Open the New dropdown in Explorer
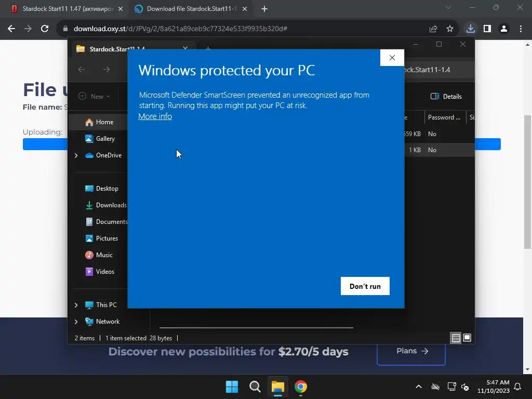The height and width of the screenshot is (399, 532). point(95,96)
